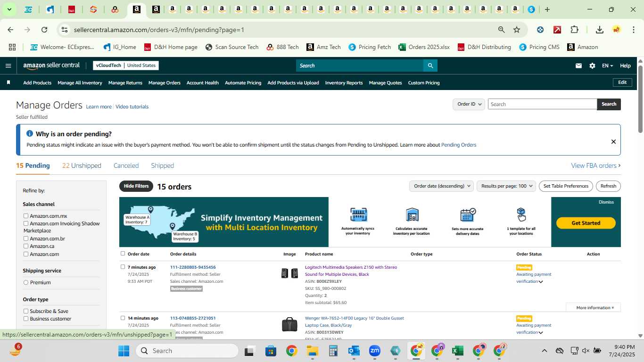644x362 pixels.
Task: Click the browser reload button
Action: click(x=44, y=30)
